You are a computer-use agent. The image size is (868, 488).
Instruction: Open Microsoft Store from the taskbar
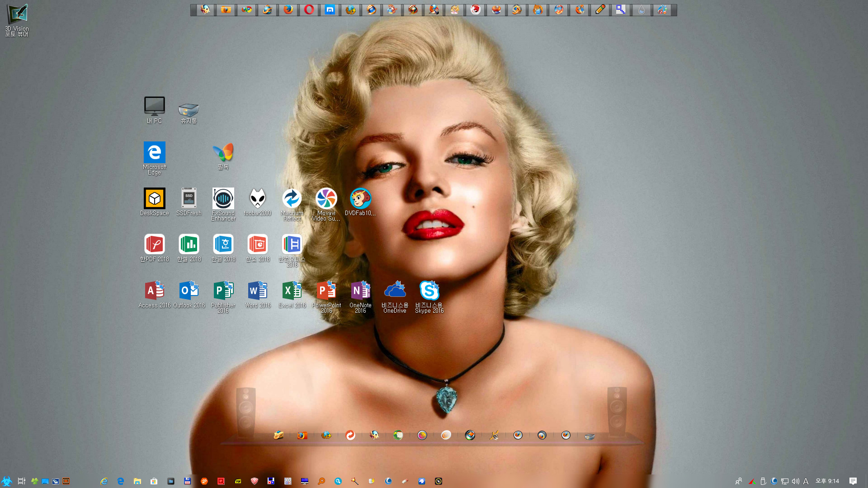point(154,481)
